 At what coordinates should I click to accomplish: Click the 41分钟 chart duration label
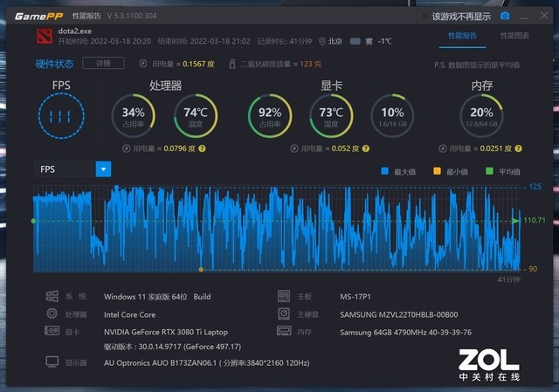point(508,279)
